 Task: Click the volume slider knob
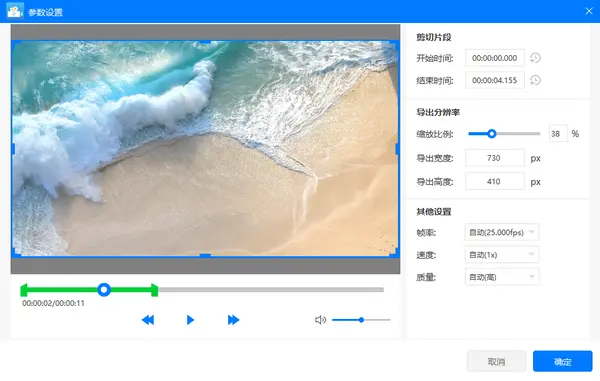pos(361,320)
